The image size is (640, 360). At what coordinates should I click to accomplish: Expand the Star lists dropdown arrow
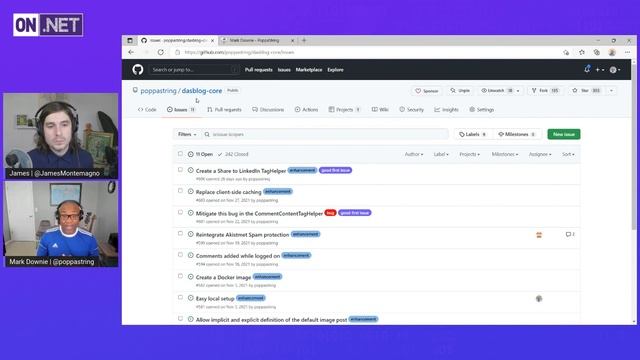pos(611,91)
